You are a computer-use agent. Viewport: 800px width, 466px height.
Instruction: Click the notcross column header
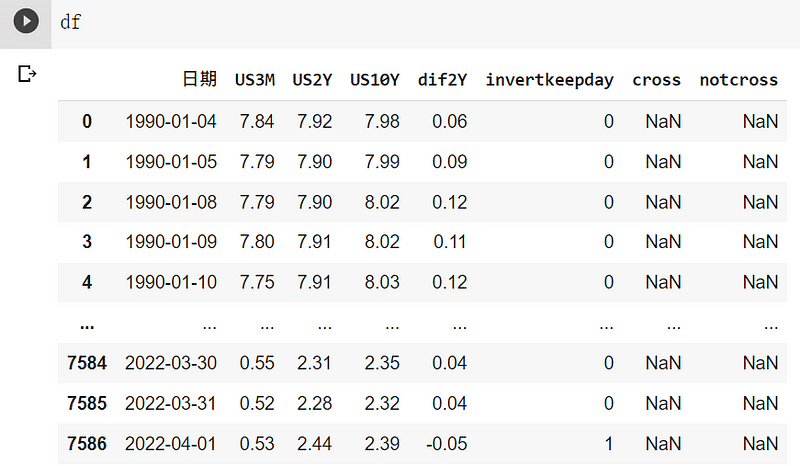[738, 80]
